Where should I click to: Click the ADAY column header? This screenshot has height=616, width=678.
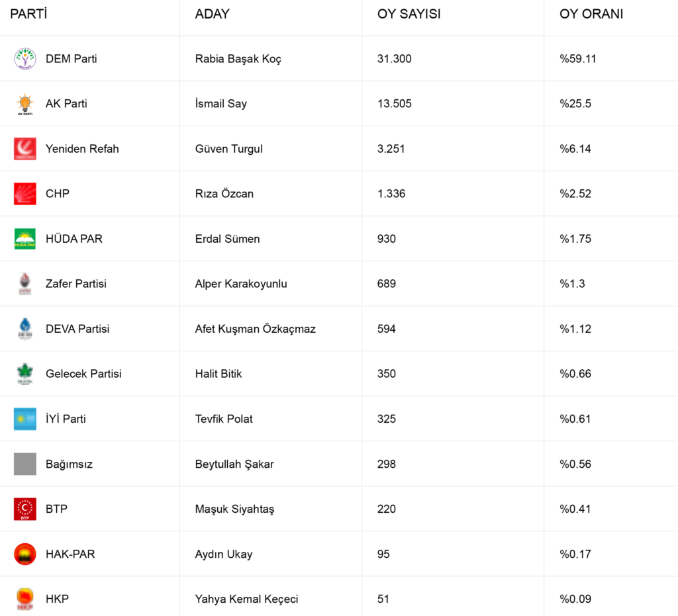(x=212, y=14)
